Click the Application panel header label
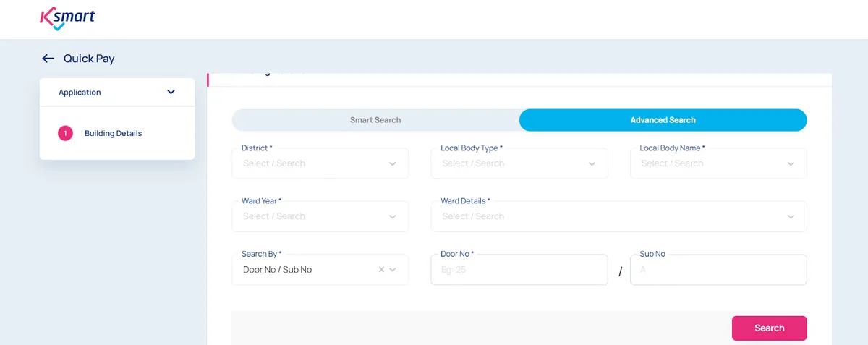The width and height of the screenshot is (868, 345). pyautogui.click(x=80, y=93)
